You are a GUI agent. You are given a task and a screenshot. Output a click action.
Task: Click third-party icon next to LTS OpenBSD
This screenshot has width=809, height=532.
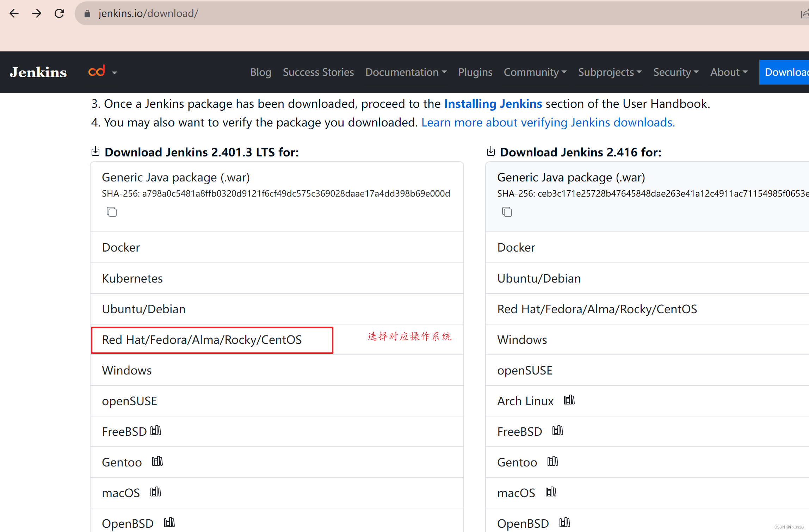169,522
